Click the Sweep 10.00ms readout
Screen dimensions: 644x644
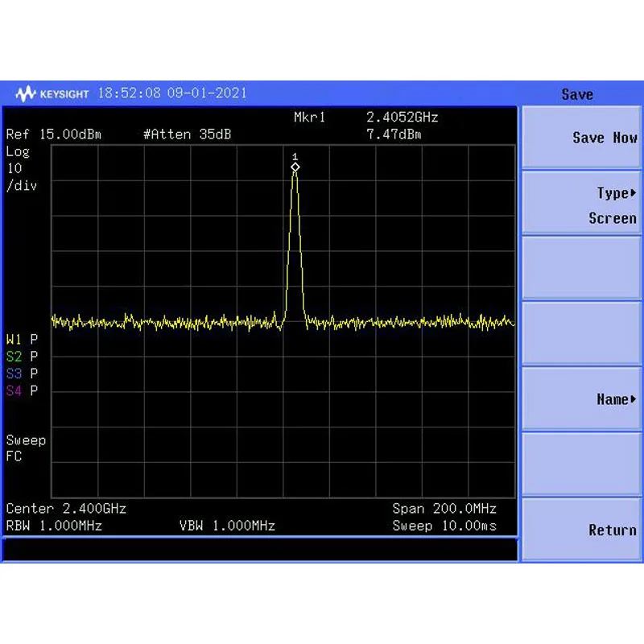pyautogui.click(x=444, y=526)
